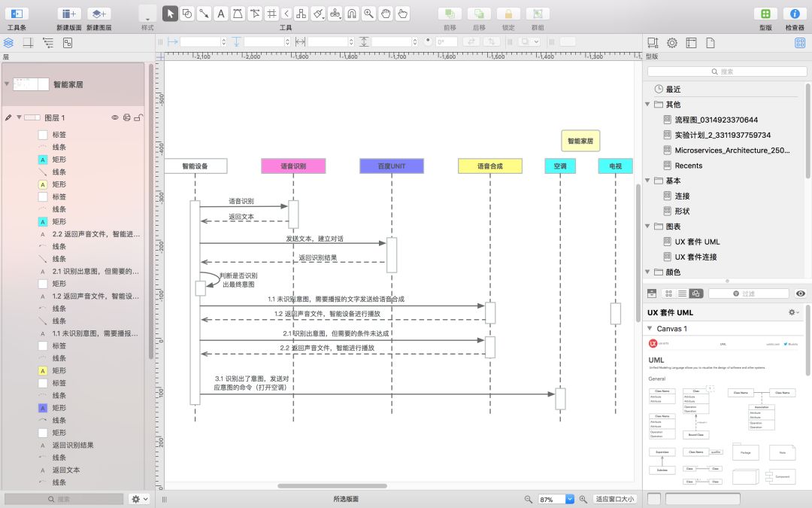Select the diagramming tool

coord(301,14)
